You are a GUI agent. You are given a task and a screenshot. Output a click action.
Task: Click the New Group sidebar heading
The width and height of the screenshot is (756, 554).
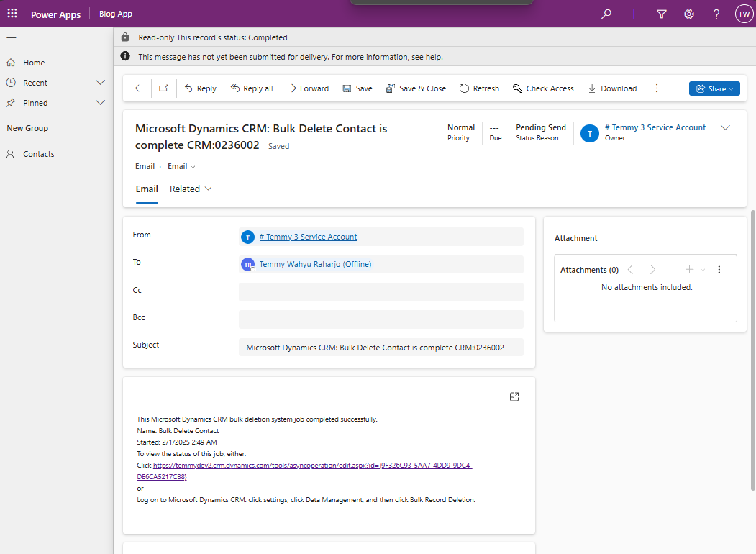click(x=27, y=128)
